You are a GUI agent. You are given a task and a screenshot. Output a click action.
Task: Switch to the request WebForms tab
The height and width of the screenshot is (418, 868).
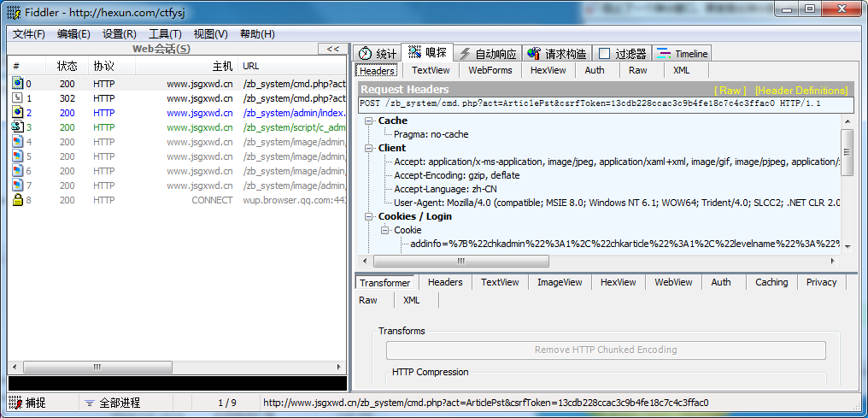tap(490, 70)
